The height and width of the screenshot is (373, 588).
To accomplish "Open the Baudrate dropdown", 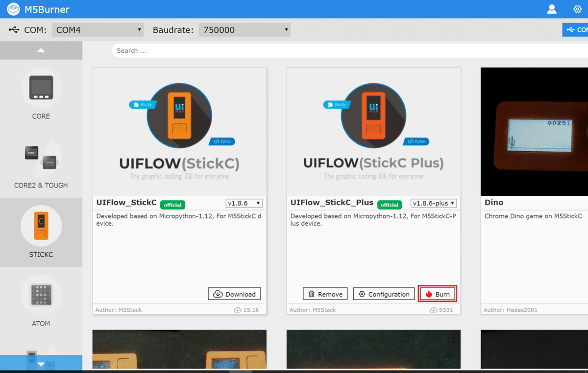I will pyautogui.click(x=245, y=30).
